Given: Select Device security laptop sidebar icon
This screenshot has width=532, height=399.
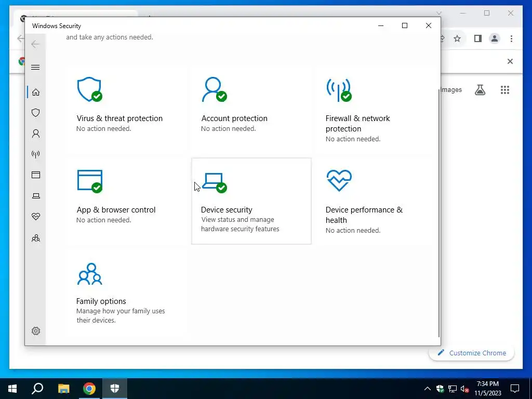Looking at the screenshot, I should tap(36, 196).
